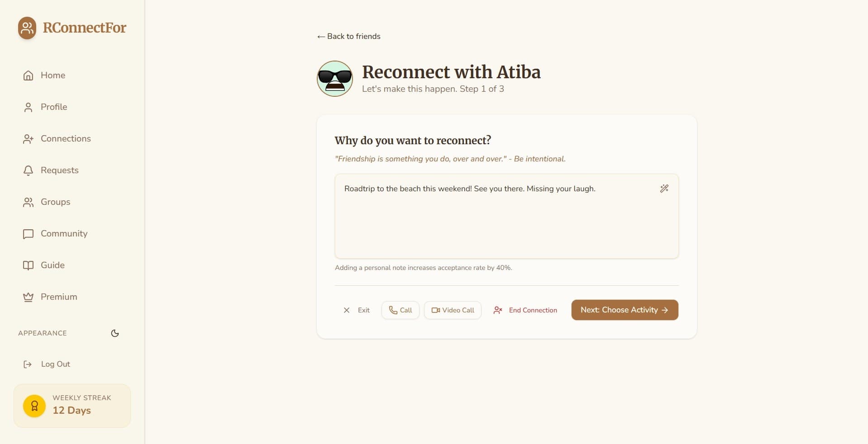This screenshot has width=868, height=444.
Task: Select the phone icon on the Call button
Action: pos(393,310)
